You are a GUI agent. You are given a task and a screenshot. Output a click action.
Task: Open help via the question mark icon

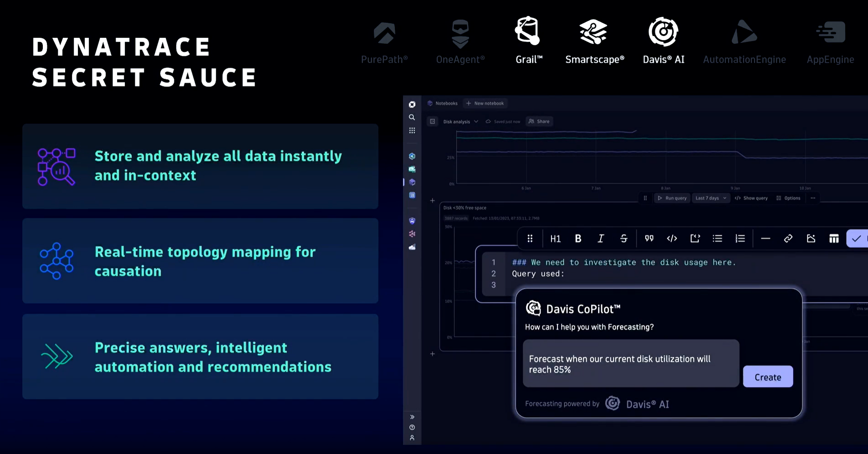tap(412, 427)
